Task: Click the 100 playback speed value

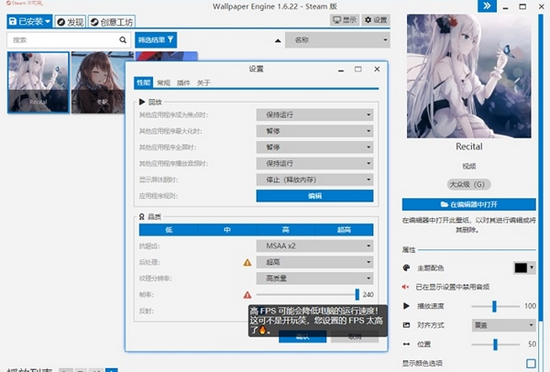Action: pyautogui.click(x=530, y=306)
